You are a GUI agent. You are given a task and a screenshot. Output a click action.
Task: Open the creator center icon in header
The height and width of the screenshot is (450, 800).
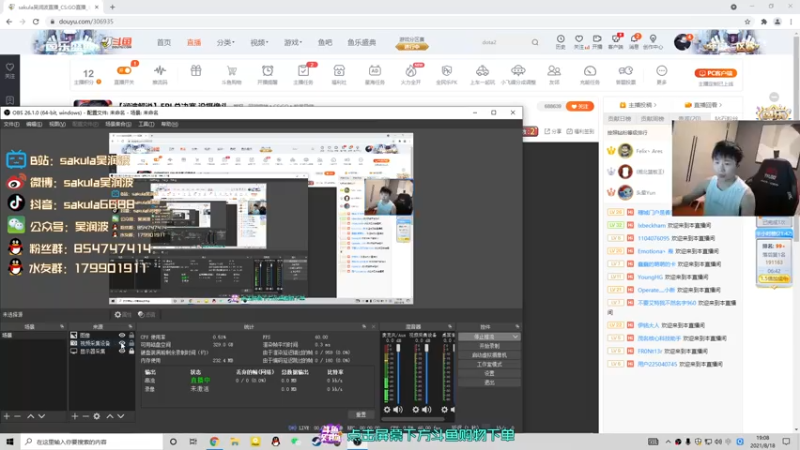653,39
